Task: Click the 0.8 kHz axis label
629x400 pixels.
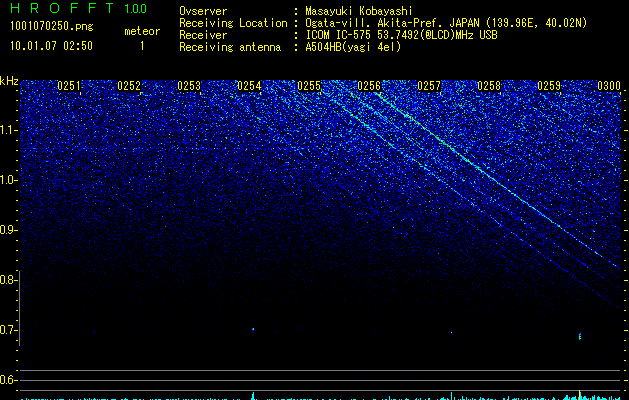Action: (x=7, y=280)
